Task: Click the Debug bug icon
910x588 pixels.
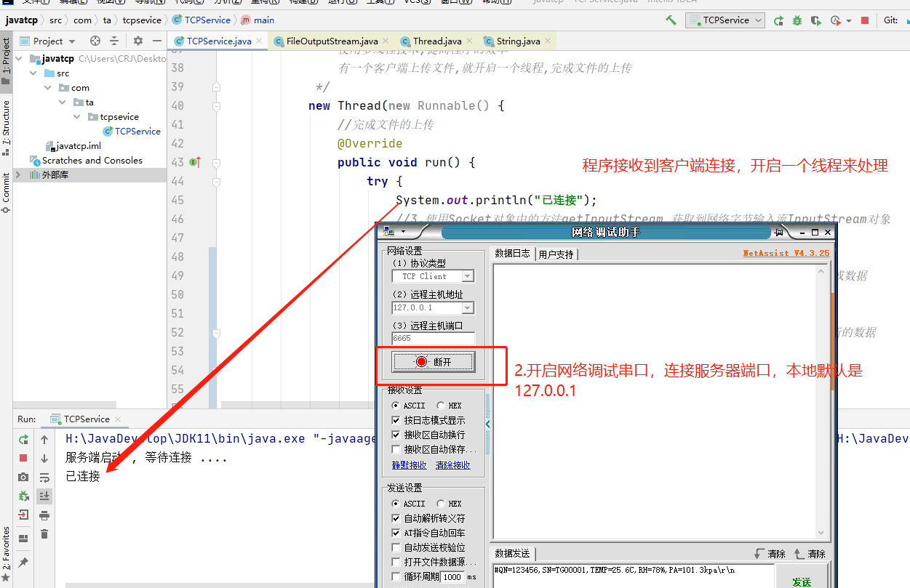Action: click(797, 20)
